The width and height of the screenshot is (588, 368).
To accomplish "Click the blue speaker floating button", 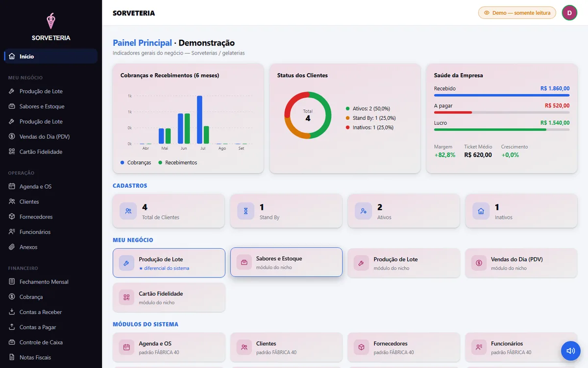I will [x=570, y=351].
